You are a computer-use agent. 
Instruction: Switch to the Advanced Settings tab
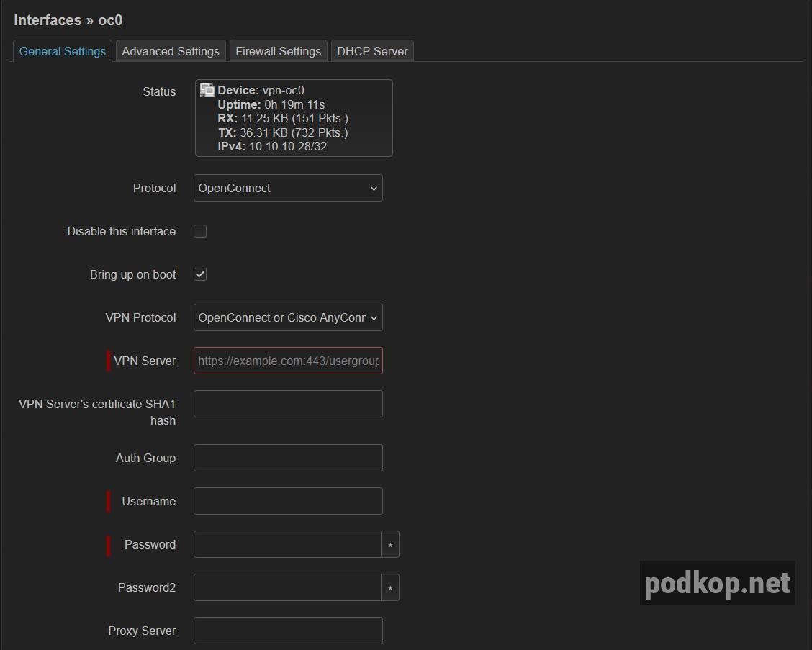[x=171, y=51]
